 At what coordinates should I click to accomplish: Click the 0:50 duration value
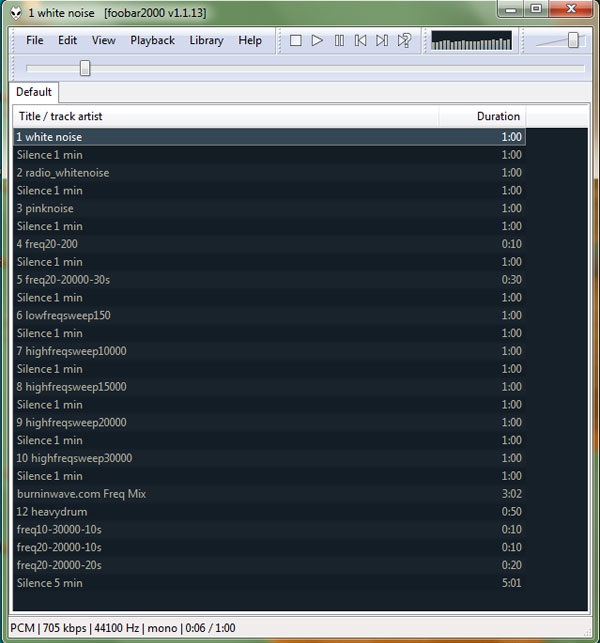click(x=511, y=512)
